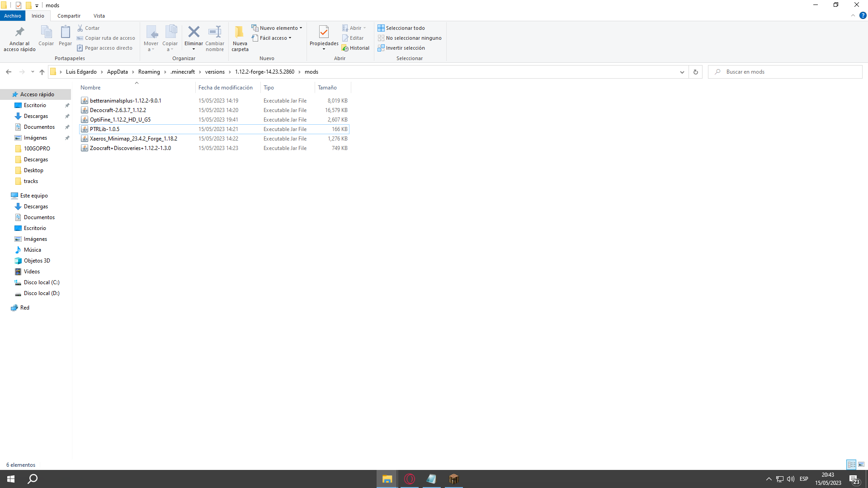Open the Archivo menu
This screenshot has height=488, width=868.
pos(13,16)
